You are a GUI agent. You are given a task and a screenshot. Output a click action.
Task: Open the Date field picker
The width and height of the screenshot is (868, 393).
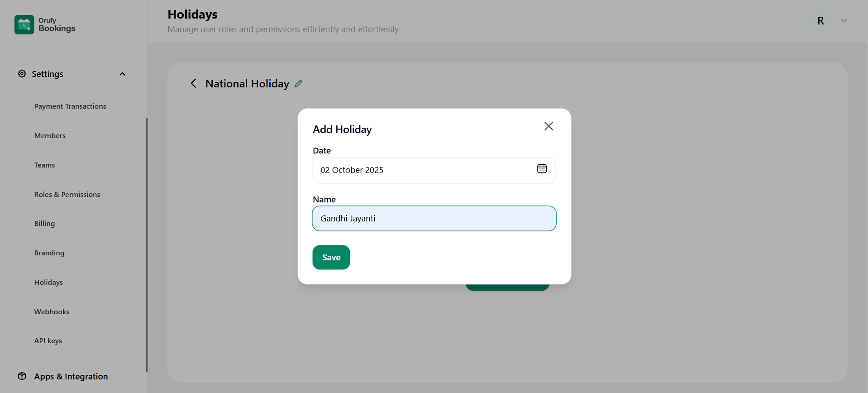425,170
